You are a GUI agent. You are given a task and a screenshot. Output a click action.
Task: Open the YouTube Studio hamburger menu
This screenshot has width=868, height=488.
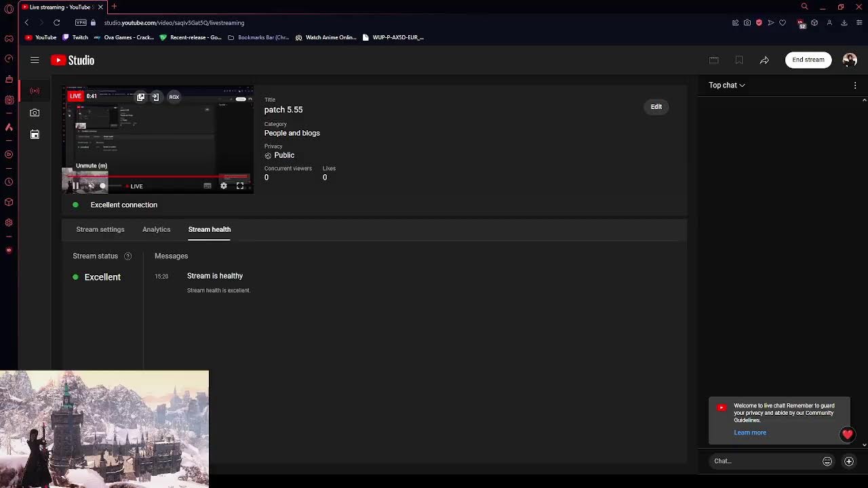[x=35, y=60]
